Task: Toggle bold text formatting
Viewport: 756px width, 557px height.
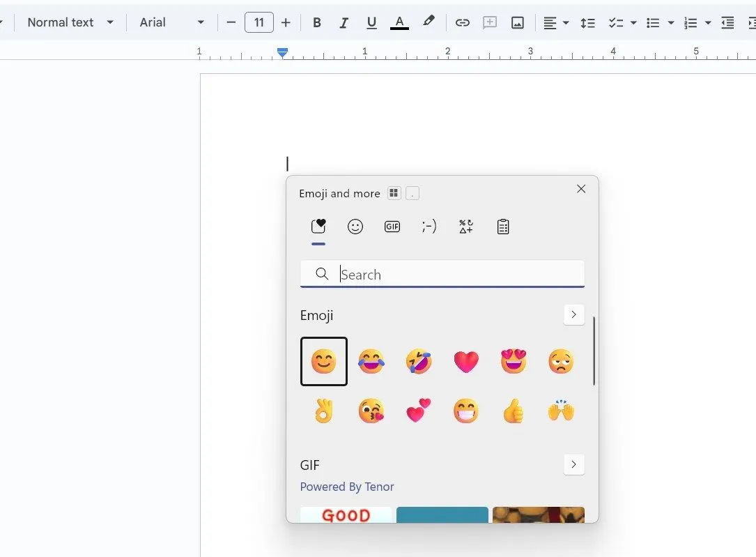Action: [x=316, y=22]
